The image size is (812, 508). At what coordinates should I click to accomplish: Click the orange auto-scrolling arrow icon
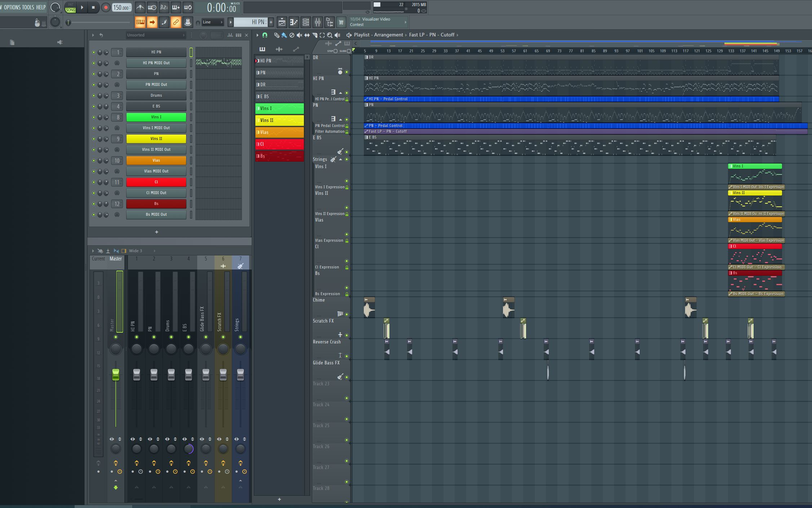click(152, 22)
